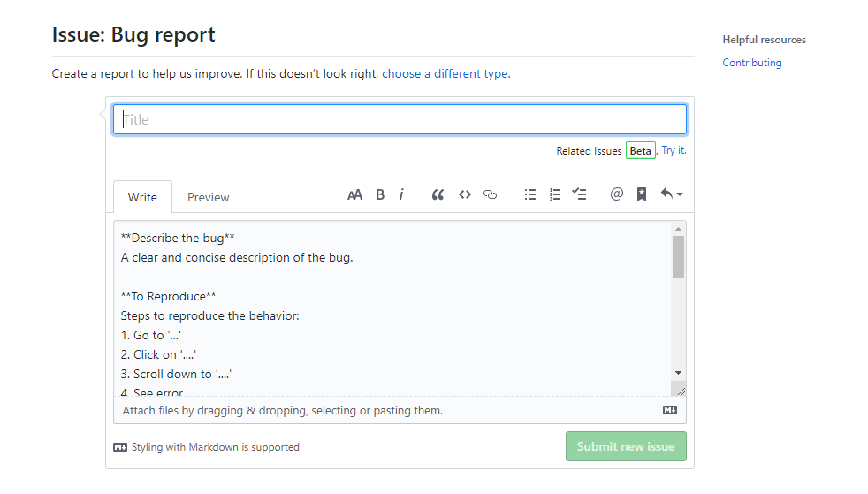Click the Try it link
Screen dimensions: 868x494
tap(674, 150)
